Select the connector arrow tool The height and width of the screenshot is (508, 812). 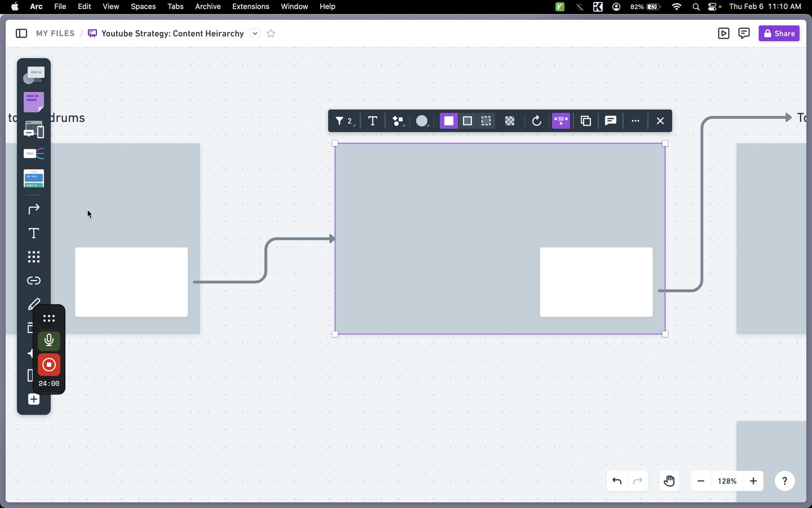click(x=33, y=209)
